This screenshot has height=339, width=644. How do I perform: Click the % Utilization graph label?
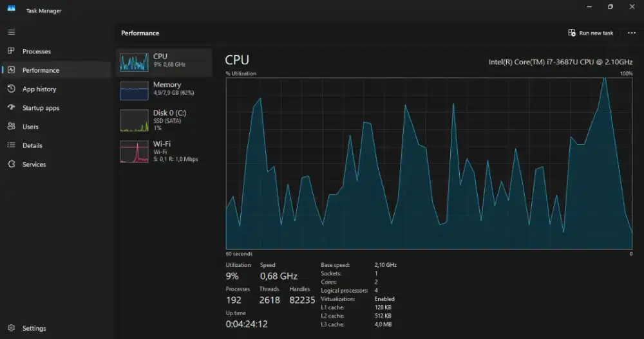241,73
